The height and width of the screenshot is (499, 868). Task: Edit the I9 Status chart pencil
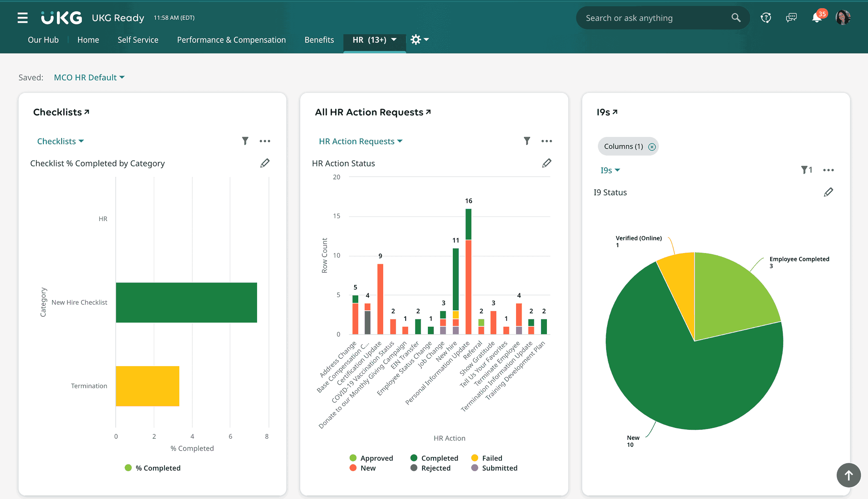pyautogui.click(x=828, y=192)
